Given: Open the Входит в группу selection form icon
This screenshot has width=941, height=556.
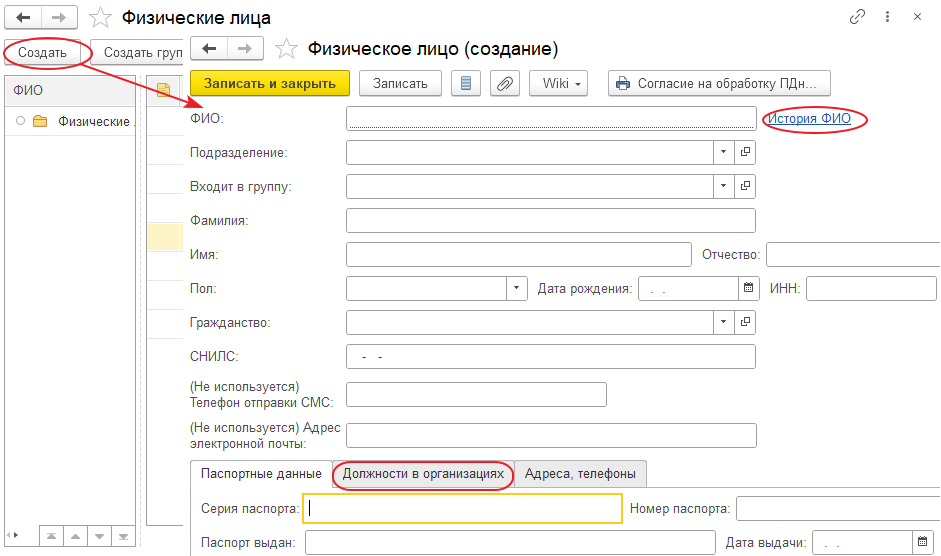Looking at the screenshot, I should point(745,186).
